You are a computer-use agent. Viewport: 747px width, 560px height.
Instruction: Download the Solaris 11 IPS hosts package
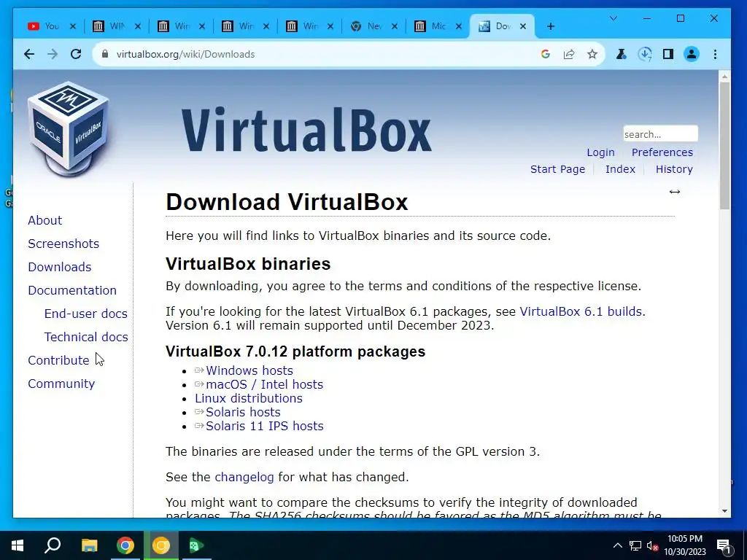264,426
